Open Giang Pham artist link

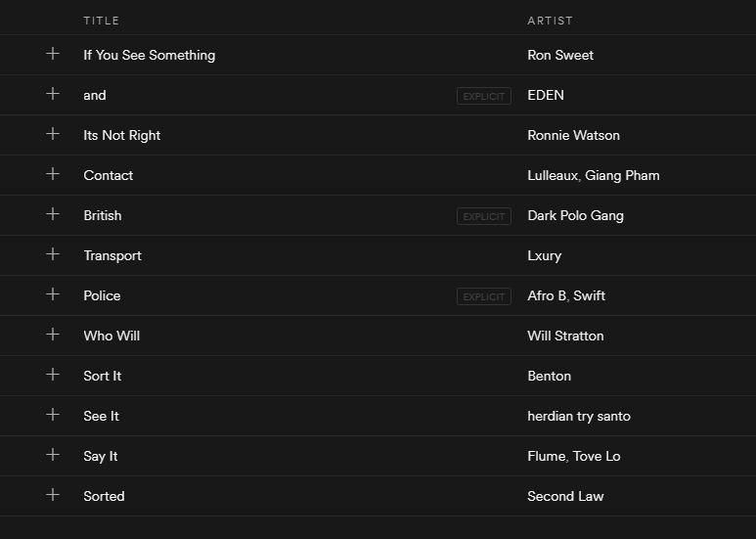tap(622, 175)
